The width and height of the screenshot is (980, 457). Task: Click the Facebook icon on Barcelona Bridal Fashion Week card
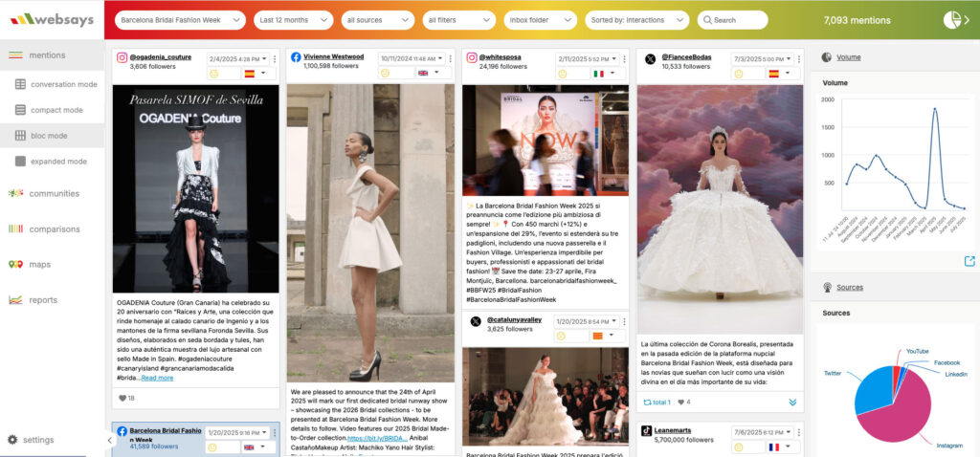pyautogui.click(x=122, y=431)
